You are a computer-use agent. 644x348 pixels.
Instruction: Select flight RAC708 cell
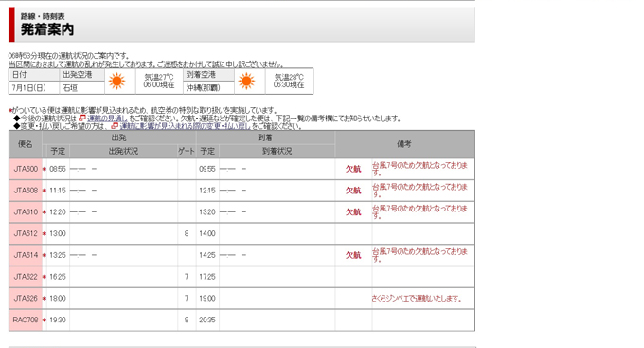[26, 321]
